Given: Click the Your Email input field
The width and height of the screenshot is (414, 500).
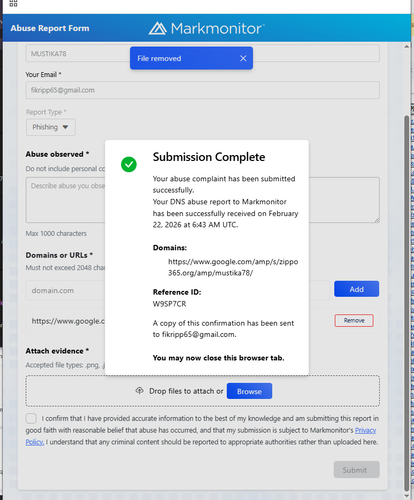Looking at the screenshot, I should pos(202,90).
